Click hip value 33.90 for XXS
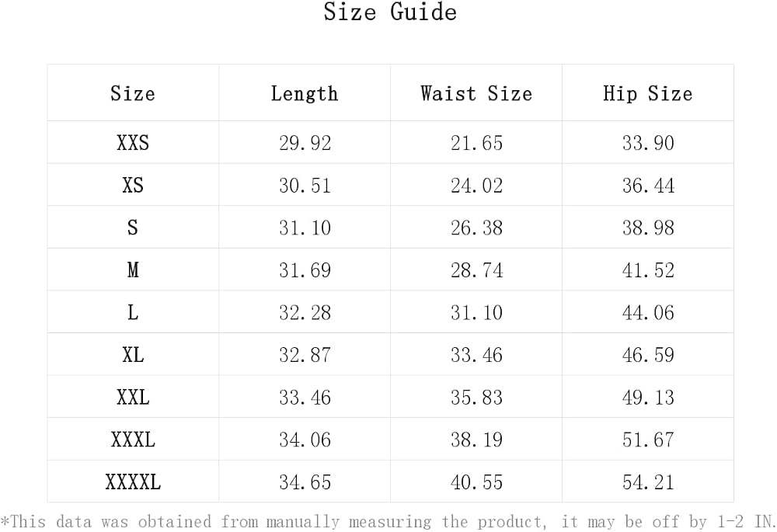777x532 pixels. coord(648,143)
